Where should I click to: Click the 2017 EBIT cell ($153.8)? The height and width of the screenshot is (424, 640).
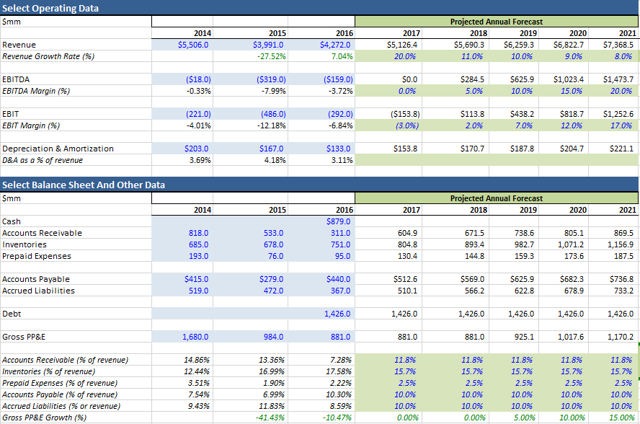click(398, 115)
